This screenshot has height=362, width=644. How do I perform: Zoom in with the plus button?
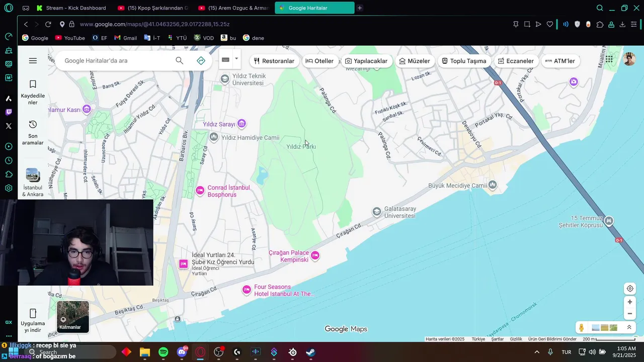click(629, 302)
